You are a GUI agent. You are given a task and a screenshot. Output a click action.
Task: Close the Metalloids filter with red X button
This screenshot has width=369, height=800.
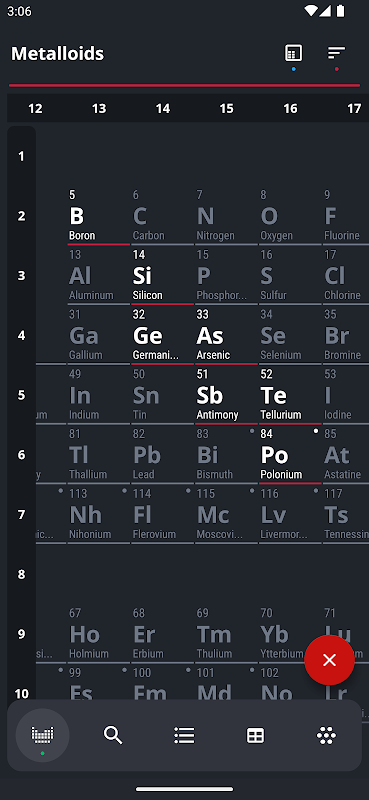[x=329, y=660]
